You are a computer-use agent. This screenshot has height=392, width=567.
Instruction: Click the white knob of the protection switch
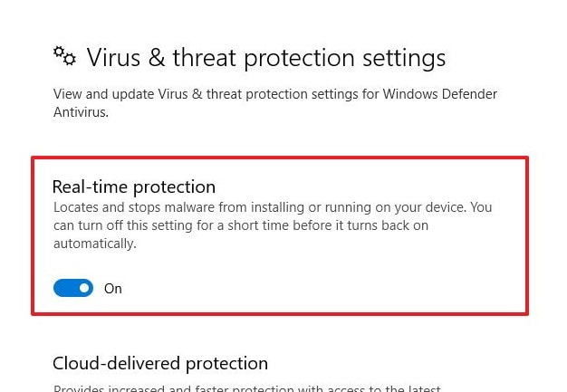[x=84, y=288]
